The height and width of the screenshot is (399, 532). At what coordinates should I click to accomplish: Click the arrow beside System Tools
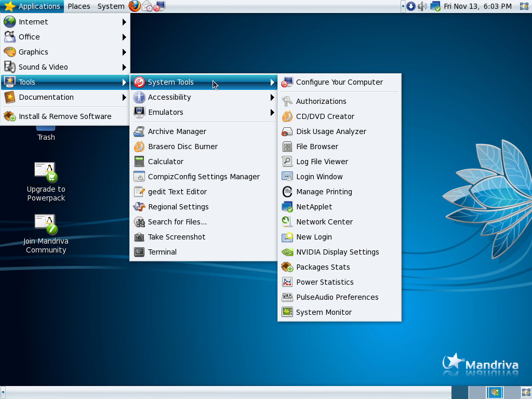point(272,82)
